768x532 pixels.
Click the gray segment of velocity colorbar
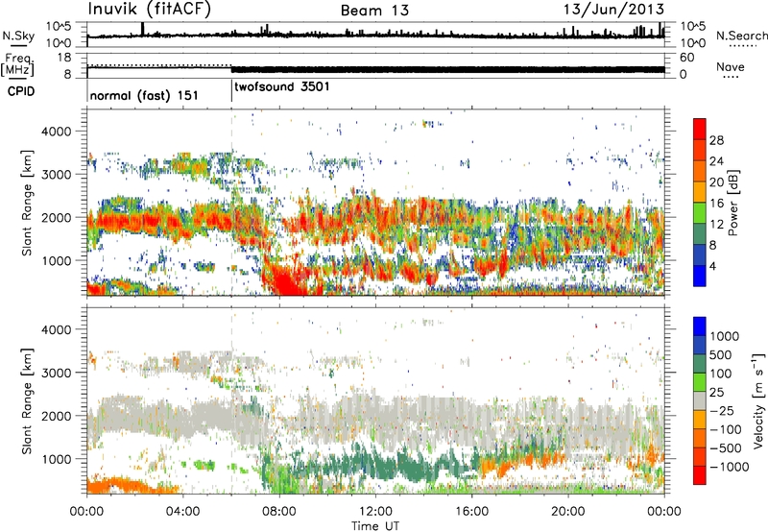(700, 400)
